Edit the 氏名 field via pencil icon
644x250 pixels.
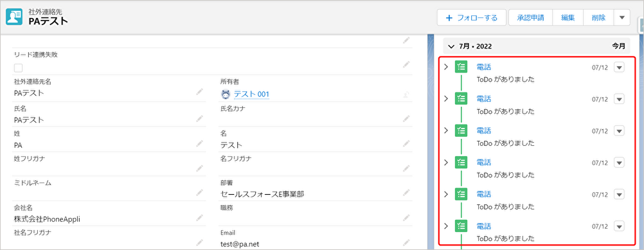click(x=200, y=120)
